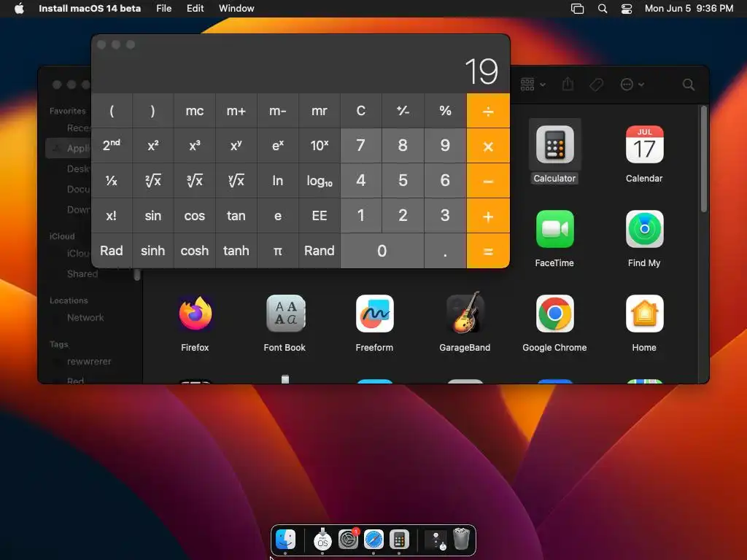Click the number 7 key
Viewport: 747px width, 560px height.
coord(360,145)
